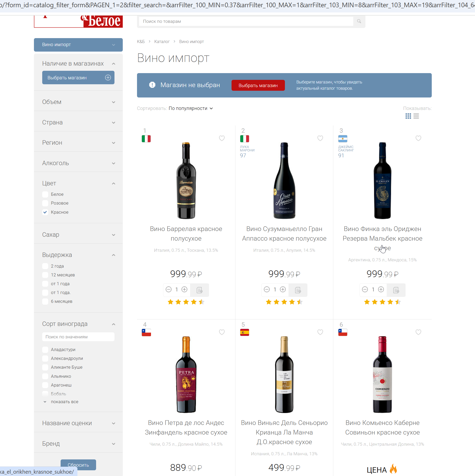
Task: Focus grape variety Поиск по значениям field
Action: coord(78,337)
